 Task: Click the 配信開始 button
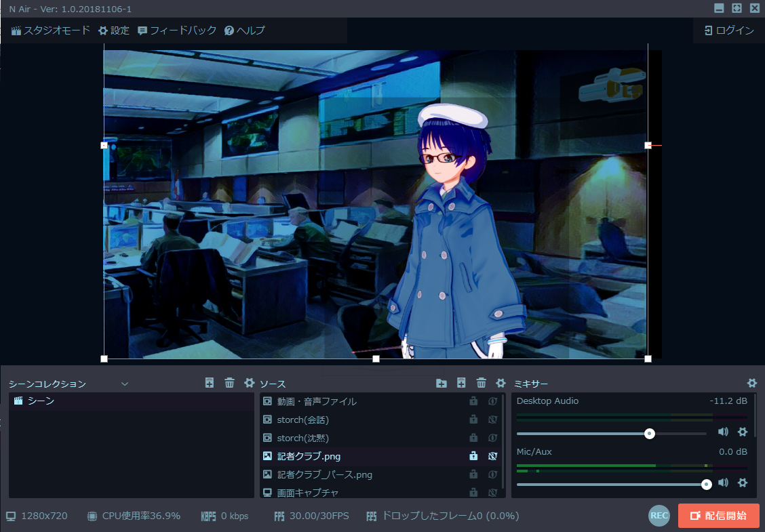718,516
